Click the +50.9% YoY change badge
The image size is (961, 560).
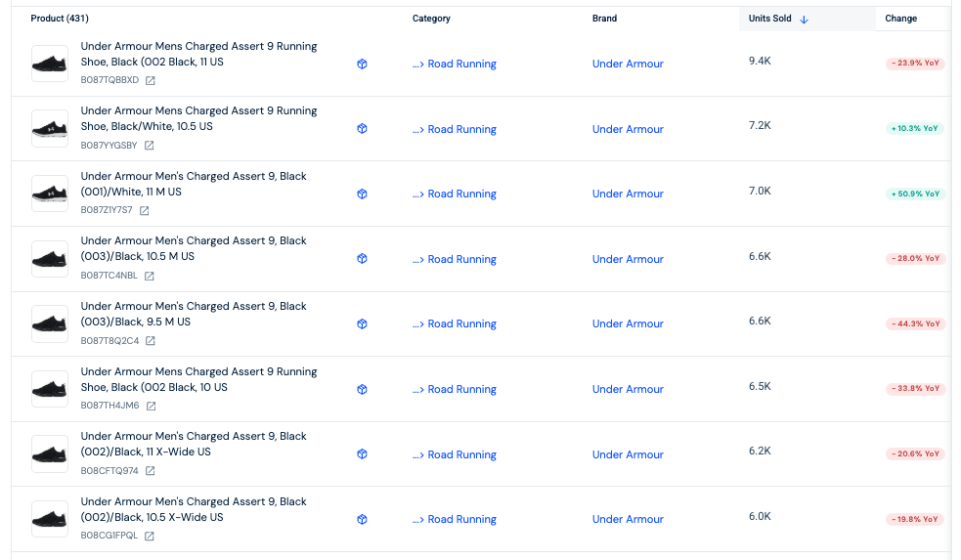915,194
